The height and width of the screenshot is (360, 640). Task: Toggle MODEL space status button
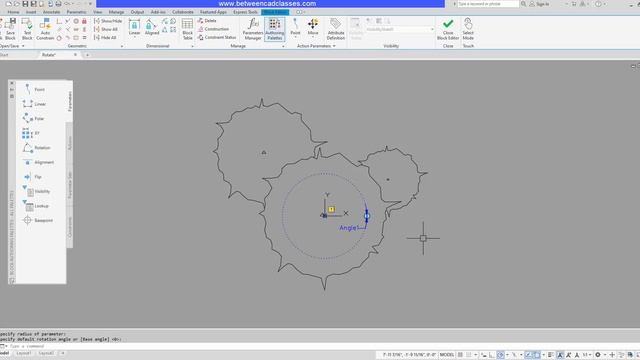[x=447, y=355]
